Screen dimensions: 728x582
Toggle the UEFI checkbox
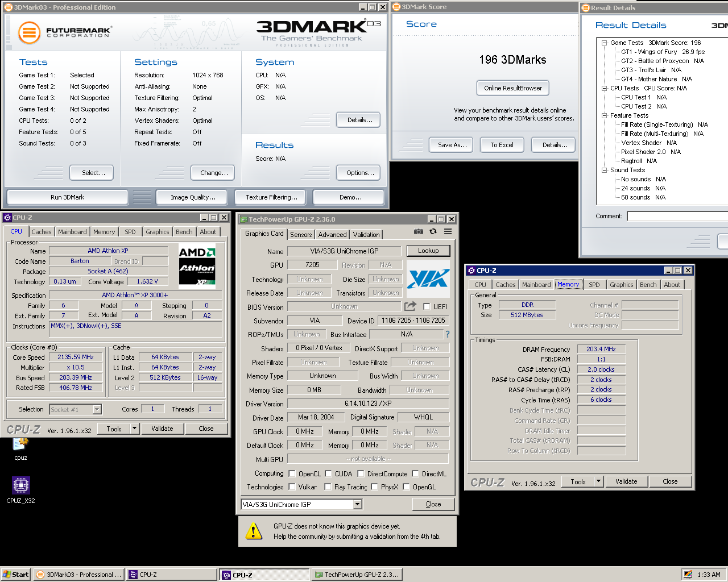pyautogui.click(x=427, y=307)
